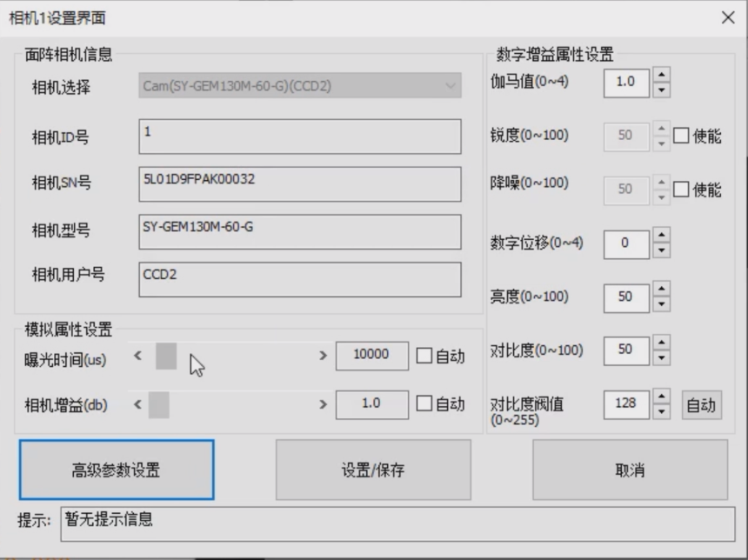
Task: Click the 设置/保存 button
Action: click(x=373, y=470)
